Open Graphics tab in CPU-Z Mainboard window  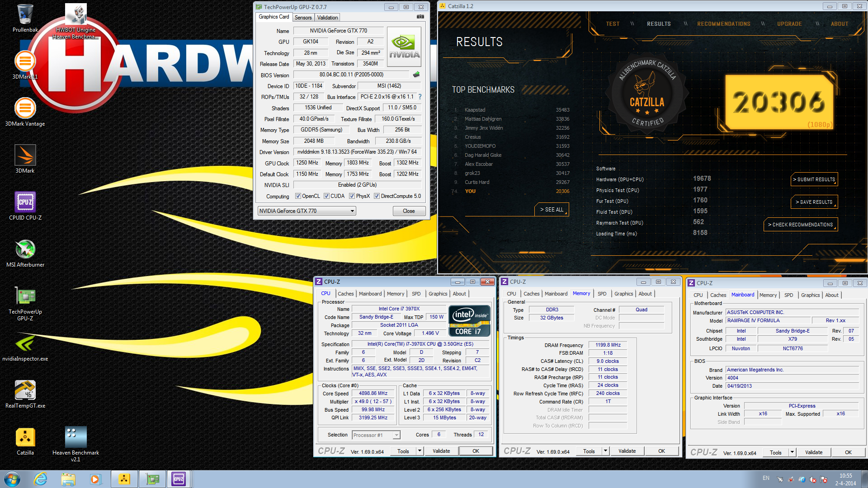click(x=810, y=295)
